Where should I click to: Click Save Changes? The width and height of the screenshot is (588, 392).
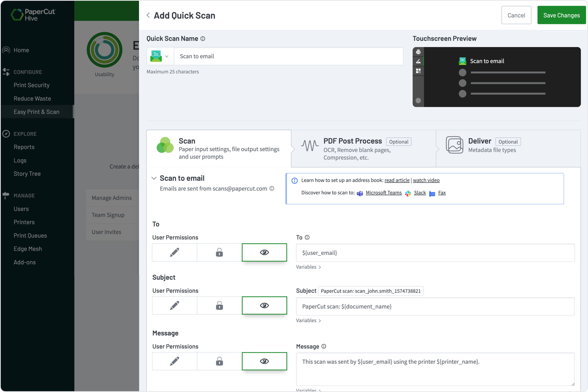561,15
